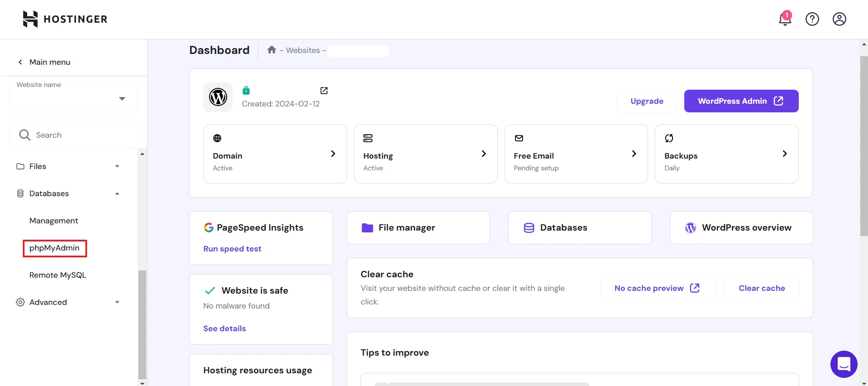868x386 pixels.
Task: Click Run speed test link
Action: [x=232, y=249]
